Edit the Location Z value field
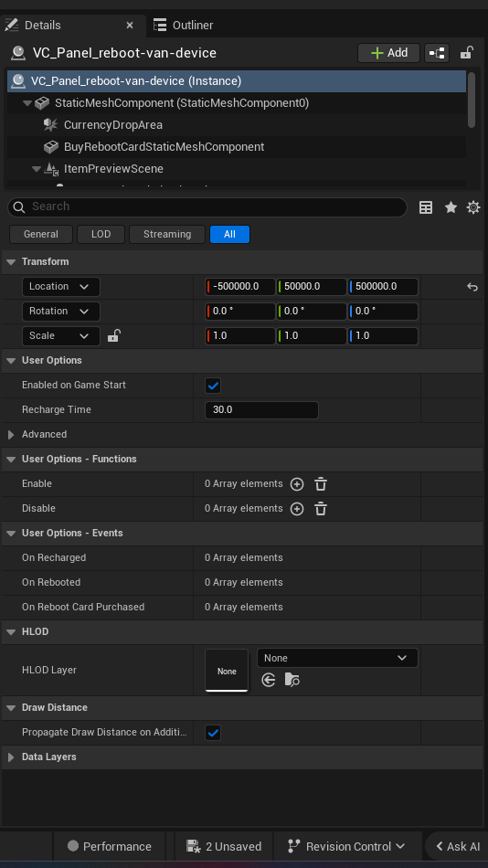The width and height of the screenshot is (488, 868). point(383,287)
